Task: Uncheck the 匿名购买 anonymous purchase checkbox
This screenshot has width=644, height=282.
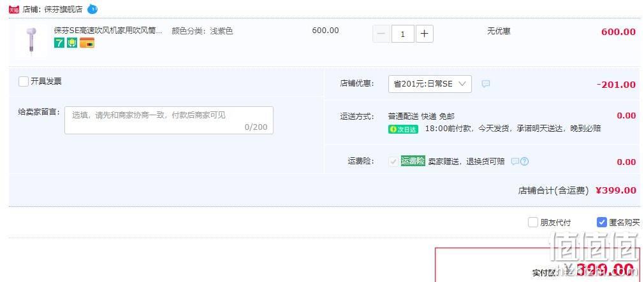Action: click(x=601, y=223)
